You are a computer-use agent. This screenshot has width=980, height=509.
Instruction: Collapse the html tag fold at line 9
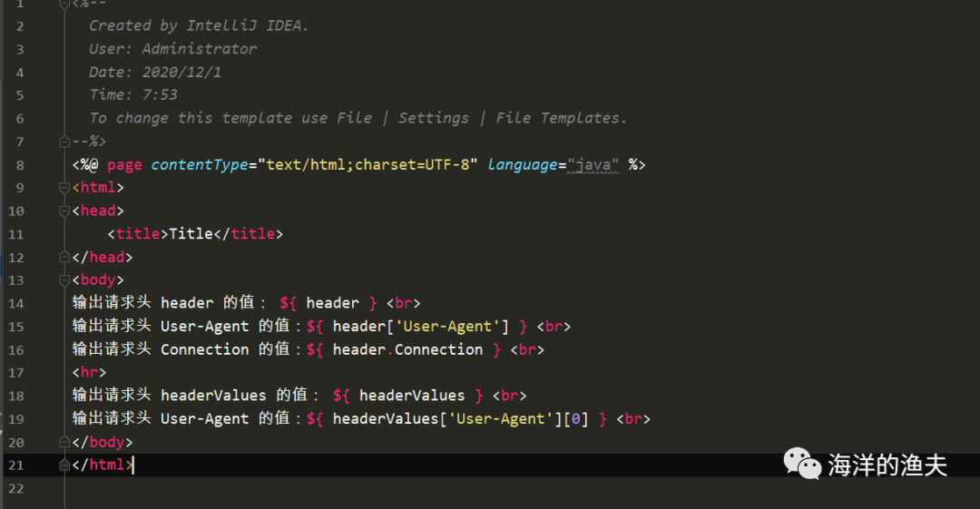click(x=64, y=188)
